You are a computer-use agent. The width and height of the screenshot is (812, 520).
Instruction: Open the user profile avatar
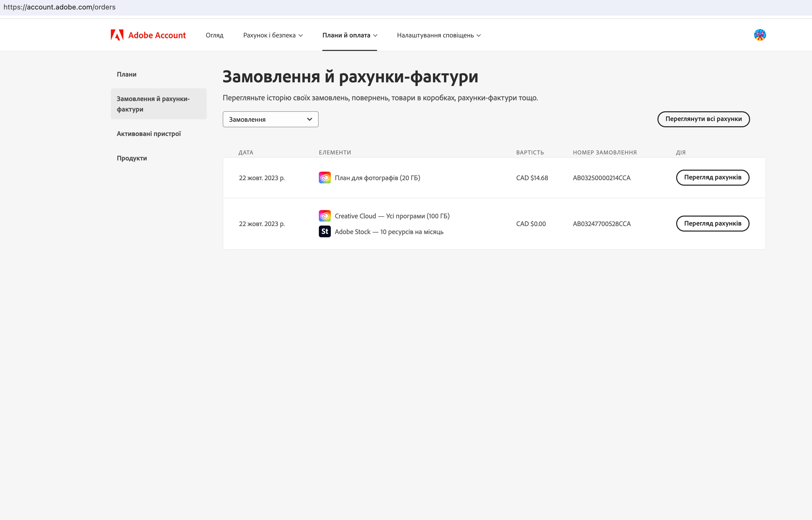[760, 35]
